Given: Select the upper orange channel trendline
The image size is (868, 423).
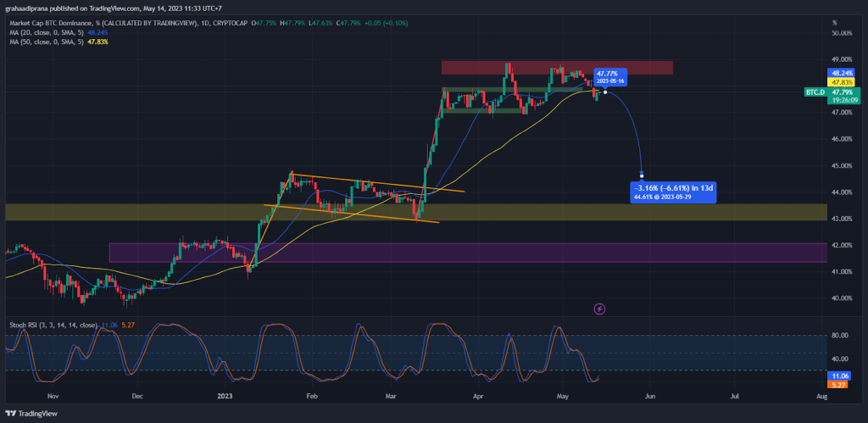Looking at the screenshot, I should (377, 183).
